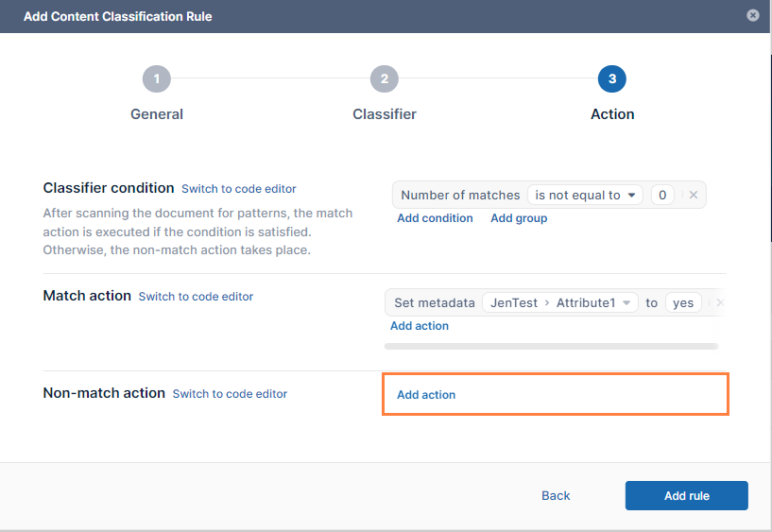Click the match count value field showing 0

662,195
